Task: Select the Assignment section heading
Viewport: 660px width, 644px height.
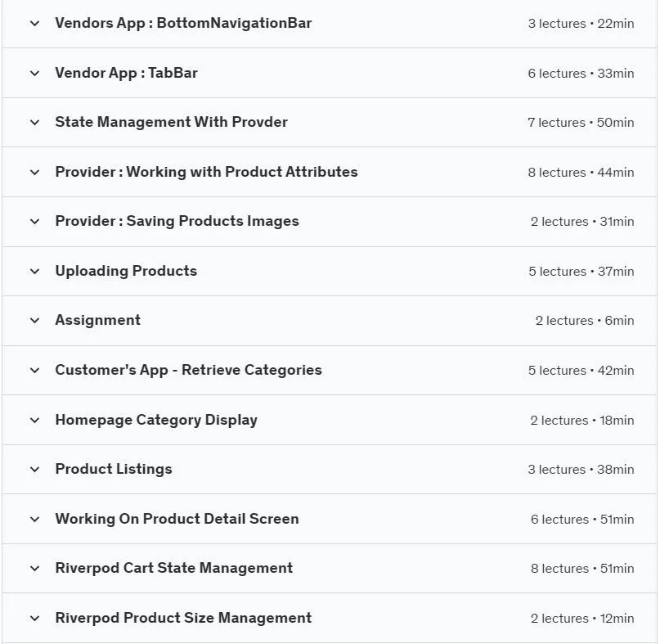Action: (x=97, y=321)
